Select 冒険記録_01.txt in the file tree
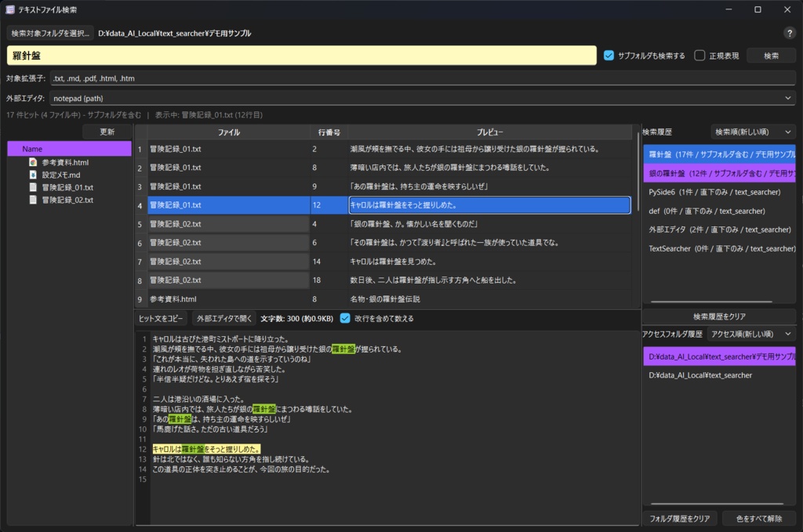803x532 pixels. pos(67,187)
